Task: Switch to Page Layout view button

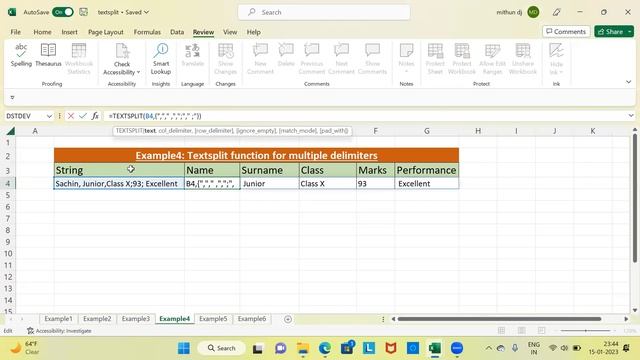Action: [521, 331]
